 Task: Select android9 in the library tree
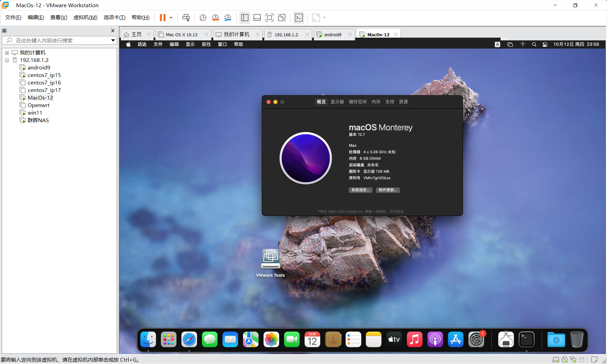tap(39, 68)
